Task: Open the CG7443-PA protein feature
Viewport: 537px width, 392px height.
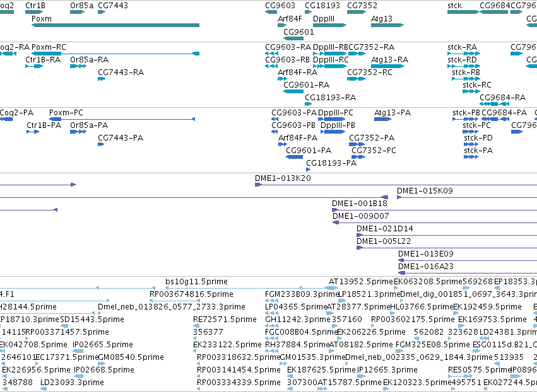Action: click(101, 144)
